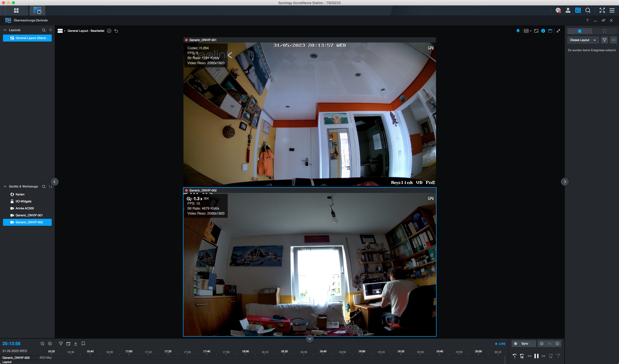Add a new layout with plus icon
Image resolution: width=619 pixels, height=364 pixels.
(51, 30)
